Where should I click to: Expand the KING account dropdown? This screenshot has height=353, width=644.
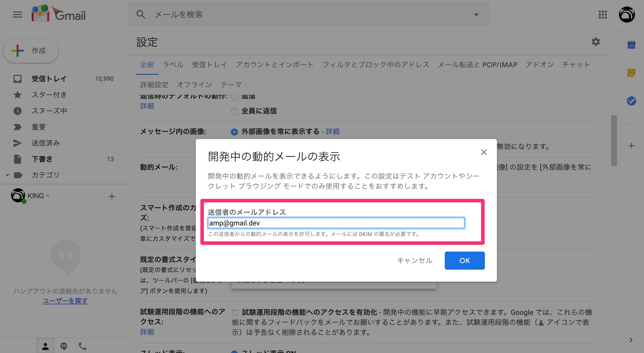[x=48, y=196]
